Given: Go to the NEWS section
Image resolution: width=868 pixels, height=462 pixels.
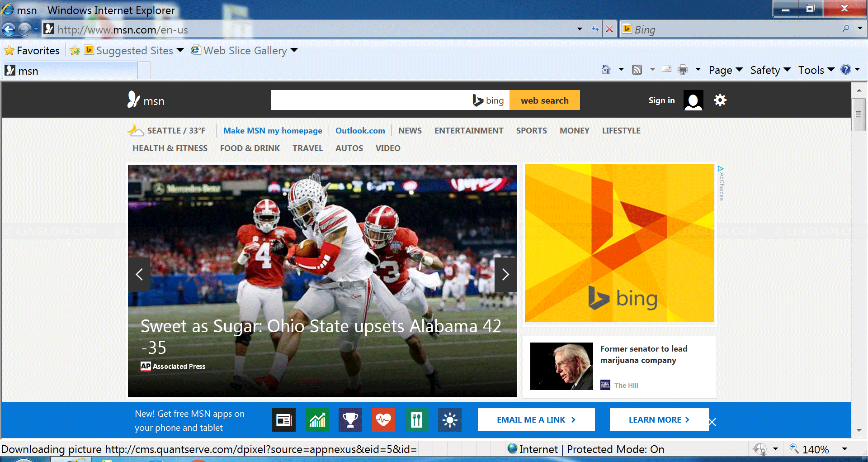Looking at the screenshot, I should 410,130.
